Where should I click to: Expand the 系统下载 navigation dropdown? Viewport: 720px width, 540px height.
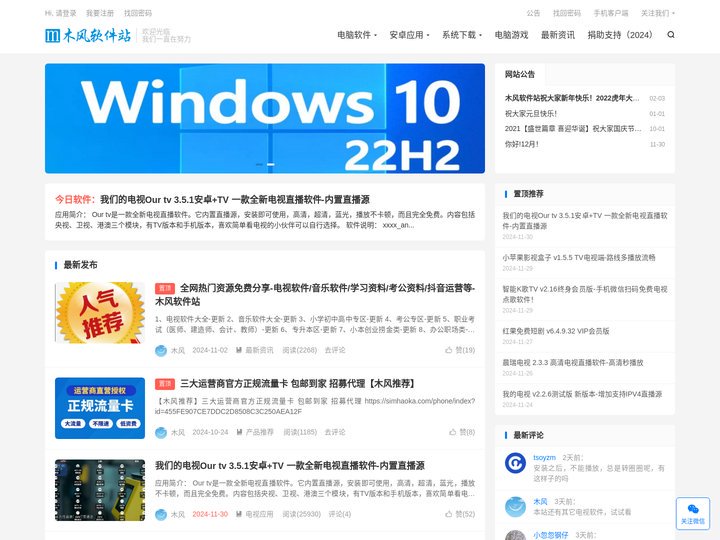coord(461,35)
